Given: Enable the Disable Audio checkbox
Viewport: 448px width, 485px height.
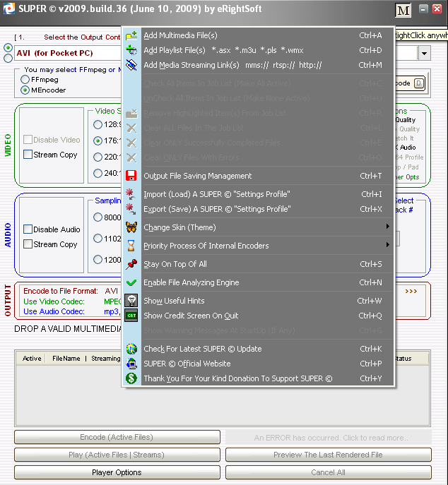Looking at the screenshot, I should tap(28, 229).
